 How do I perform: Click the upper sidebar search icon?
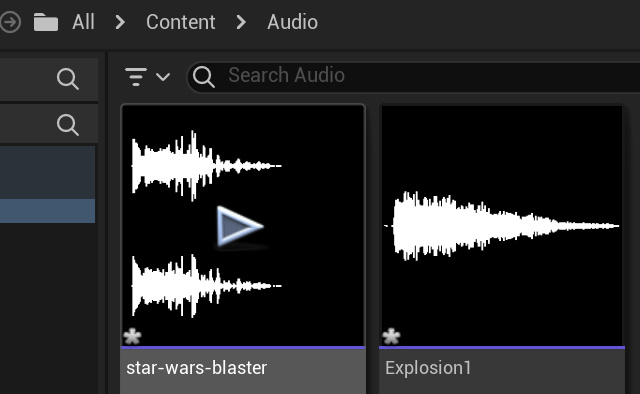point(68,78)
